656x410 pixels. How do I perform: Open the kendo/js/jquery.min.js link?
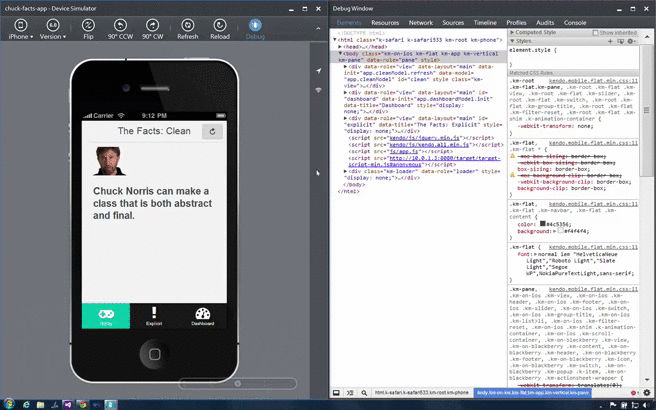click(424, 138)
